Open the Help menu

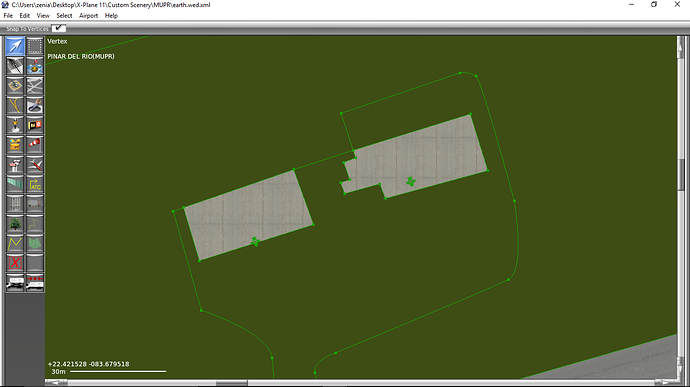[111, 15]
